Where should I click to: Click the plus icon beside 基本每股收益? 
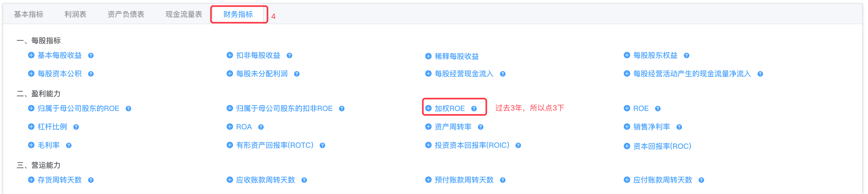pos(31,55)
